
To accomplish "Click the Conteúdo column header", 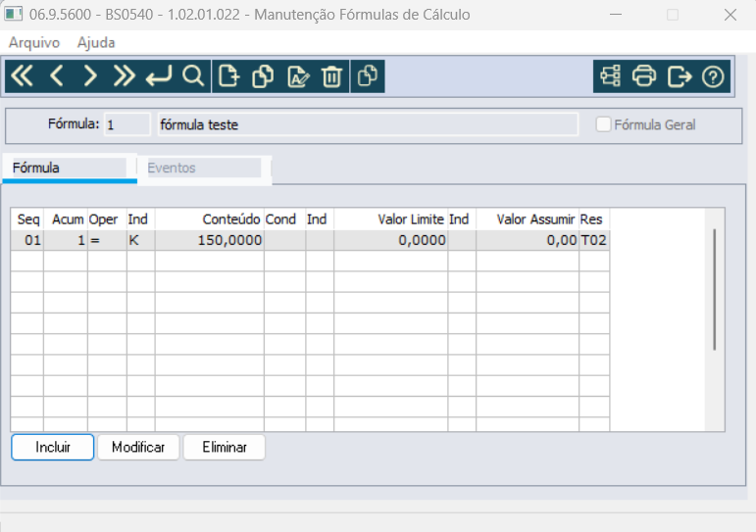I will [x=209, y=219].
